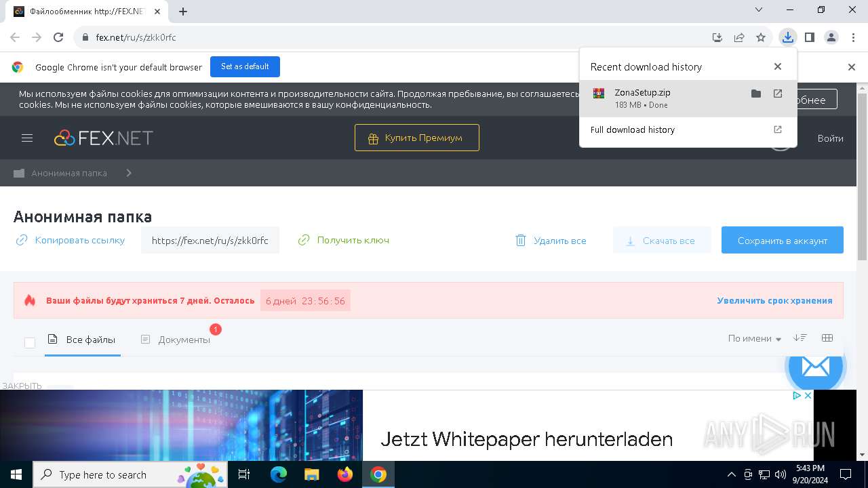Close the Recent download history popup

click(778, 66)
